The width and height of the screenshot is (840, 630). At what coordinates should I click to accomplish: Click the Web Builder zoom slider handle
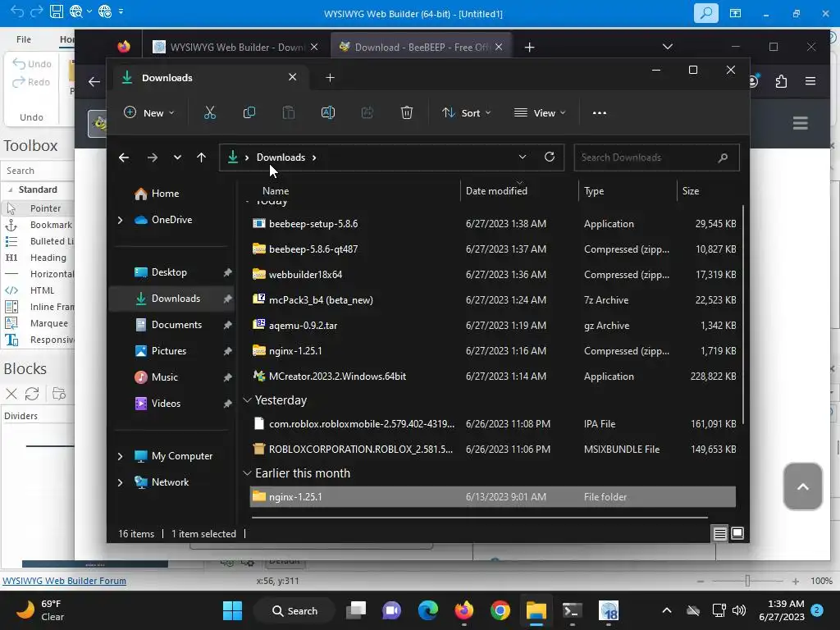[x=747, y=581]
